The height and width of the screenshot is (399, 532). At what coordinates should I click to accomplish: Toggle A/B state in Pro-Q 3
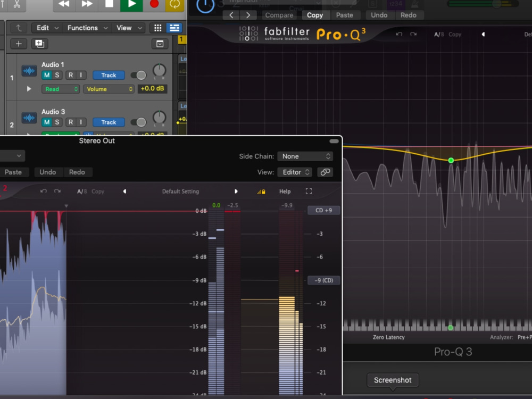(439, 34)
